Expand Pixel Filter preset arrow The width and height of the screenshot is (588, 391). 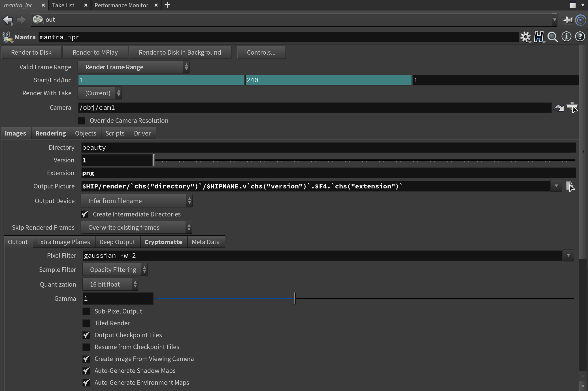pyautogui.click(x=568, y=255)
